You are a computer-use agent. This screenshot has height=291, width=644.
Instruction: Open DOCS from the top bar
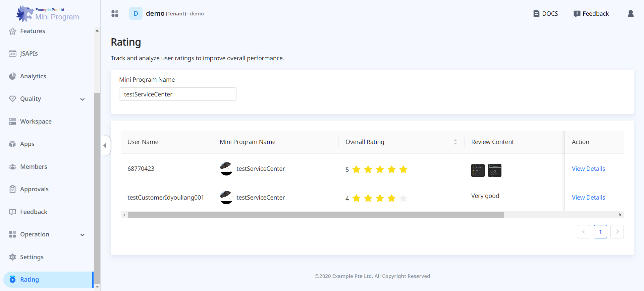point(546,14)
